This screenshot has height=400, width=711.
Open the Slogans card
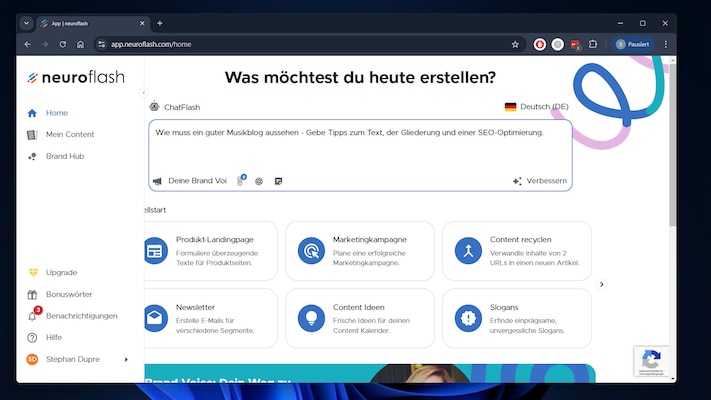(517, 318)
